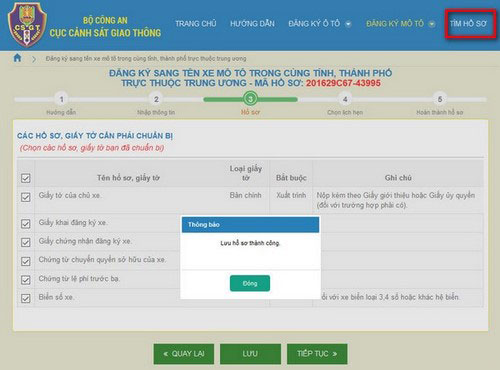This screenshot has width=500, height=370.
Task: Click the CỤC CẢNH SÁT GIAO THÔNG title
Action: [x=105, y=33]
